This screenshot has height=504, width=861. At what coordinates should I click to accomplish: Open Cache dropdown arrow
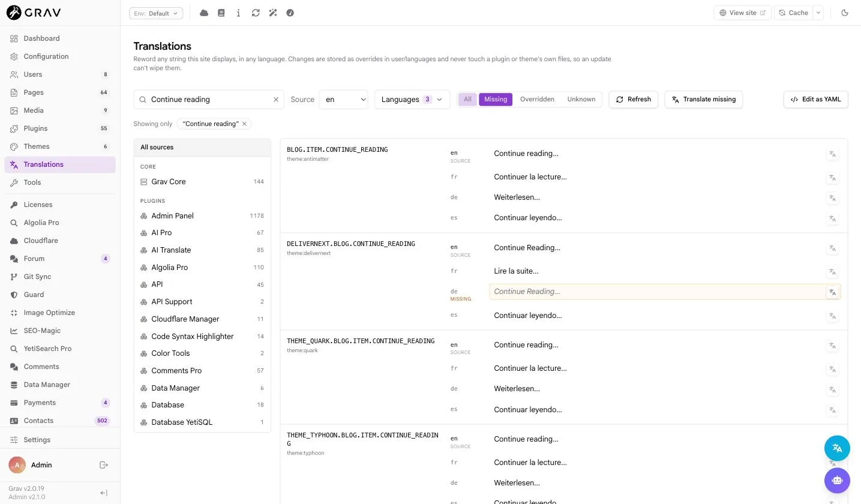(818, 13)
